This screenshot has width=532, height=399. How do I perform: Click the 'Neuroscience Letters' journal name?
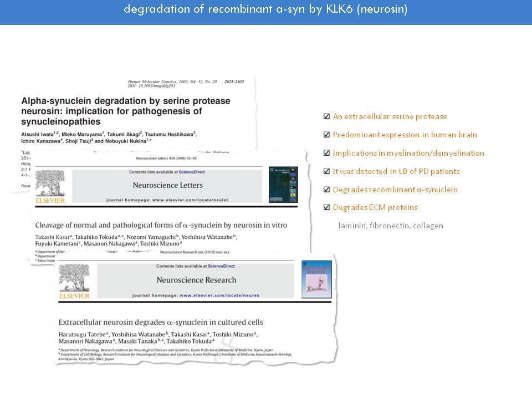pos(167,185)
